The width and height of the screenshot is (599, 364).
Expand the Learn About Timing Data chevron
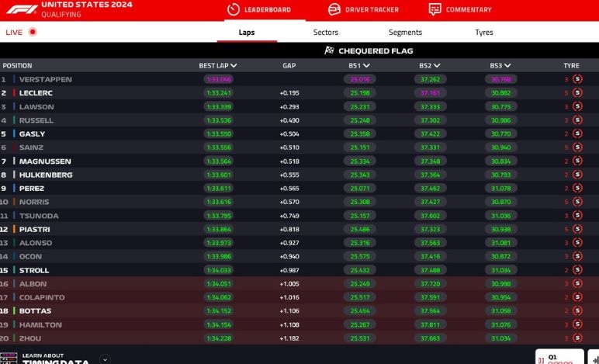pos(105,359)
